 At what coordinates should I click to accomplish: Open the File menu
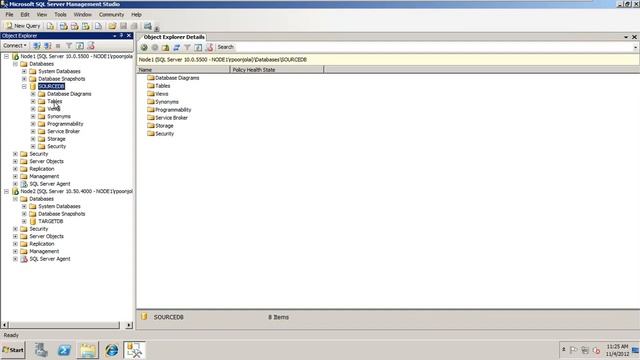9,15
